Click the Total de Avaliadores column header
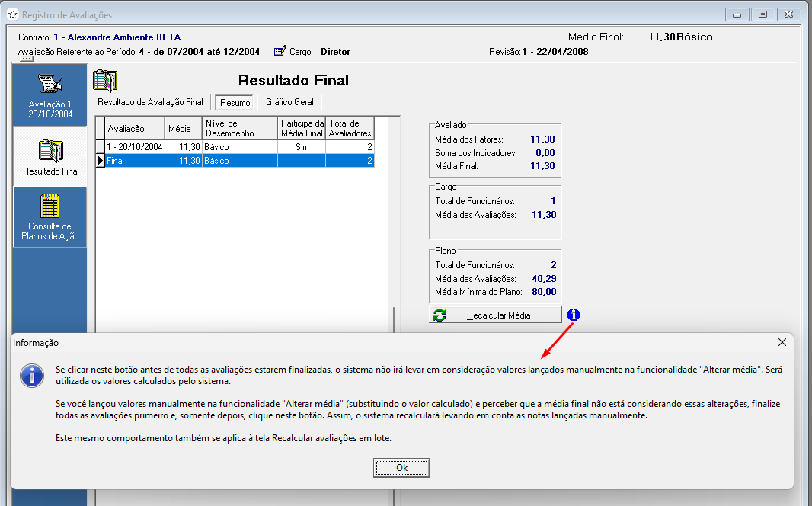The image size is (812, 506). (x=350, y=128)
